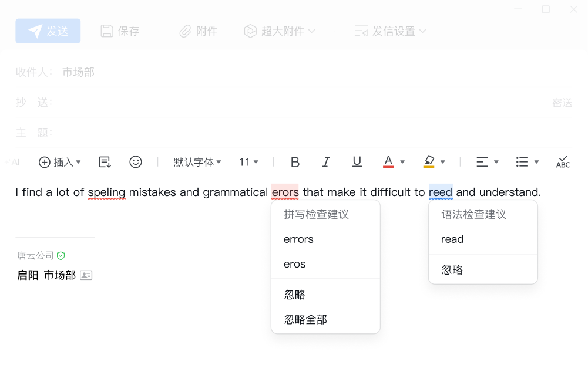
Task: Open the font size 11 dropdown
Action: pyautogui.click(x=248, y=162)
